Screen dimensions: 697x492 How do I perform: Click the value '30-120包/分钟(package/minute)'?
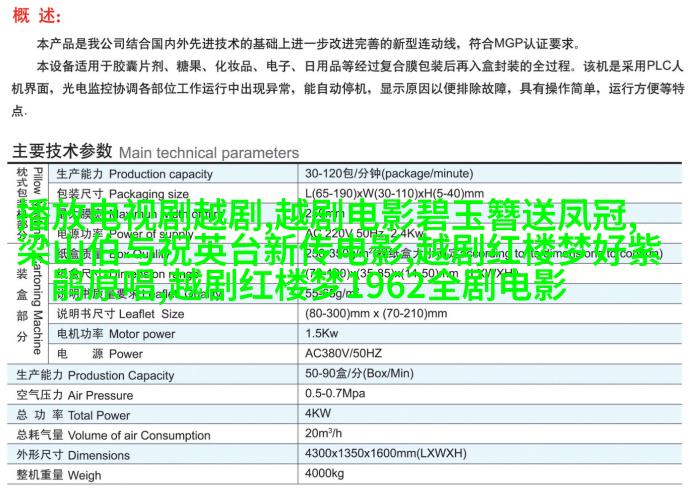point(389,173)
